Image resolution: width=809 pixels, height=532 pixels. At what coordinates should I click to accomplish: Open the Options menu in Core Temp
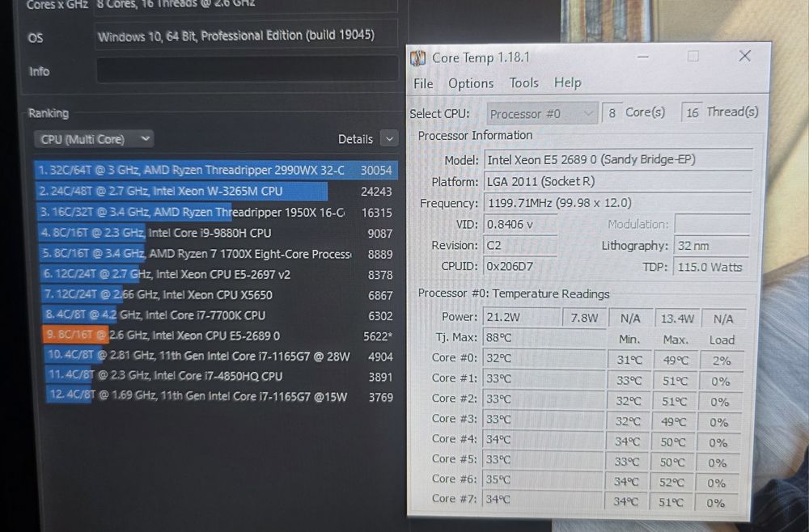[x=471, y=83]
